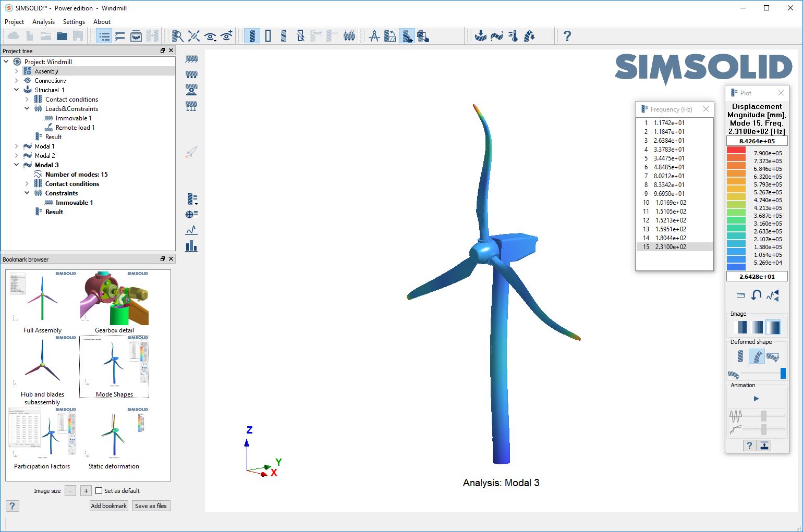Expand the Assembly tree node
This screenshot has width=803, height=532.
point(16,71)
